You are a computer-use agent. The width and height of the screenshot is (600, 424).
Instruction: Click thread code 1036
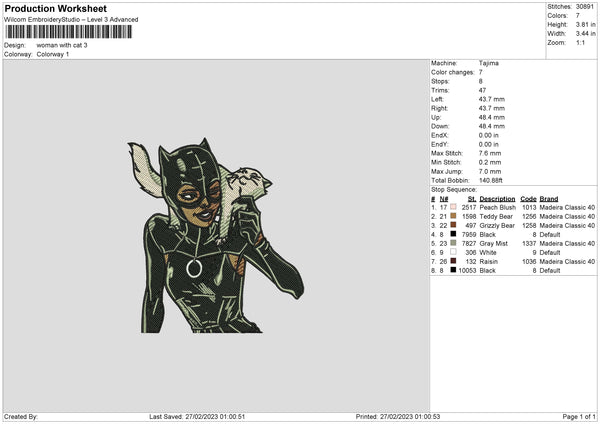[x=529, y=261]
